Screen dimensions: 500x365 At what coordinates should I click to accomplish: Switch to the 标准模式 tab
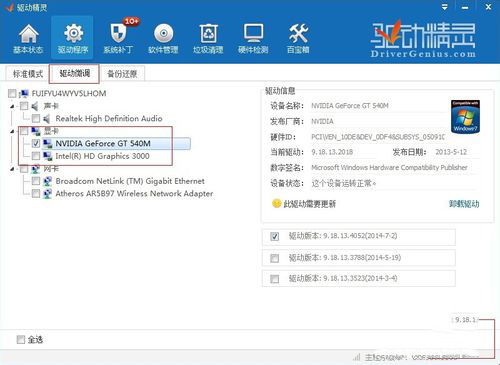[28, 74]
